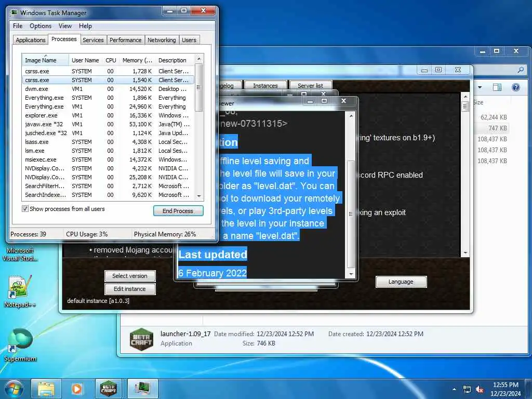Sort processes by Memory column
This screenshot has width=532, height=399.
pos(137,60)
